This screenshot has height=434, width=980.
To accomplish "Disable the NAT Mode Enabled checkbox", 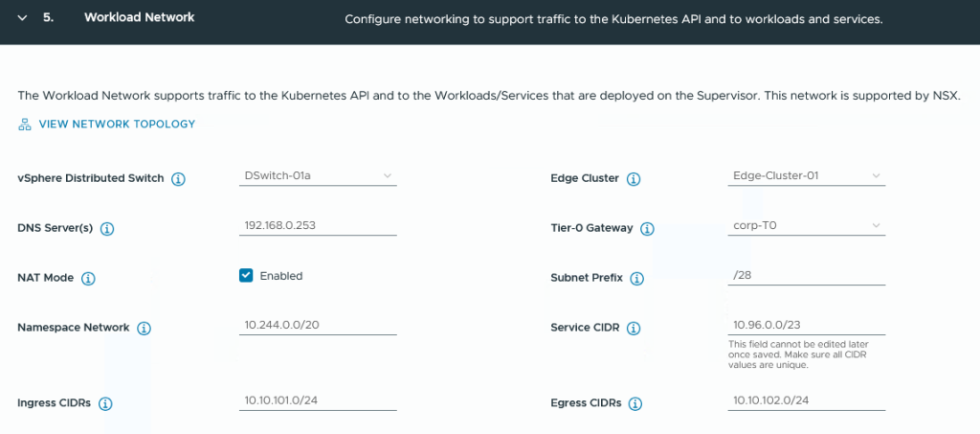I will pos(246,276).
